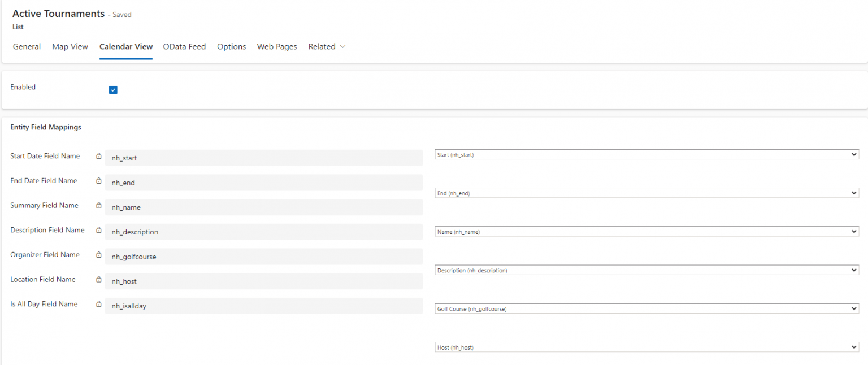Image resolution: width=868 pixels, height=365 pixels.
Task: Click lock icon beside Organizer Field Name
Action: tap(98, 255)
